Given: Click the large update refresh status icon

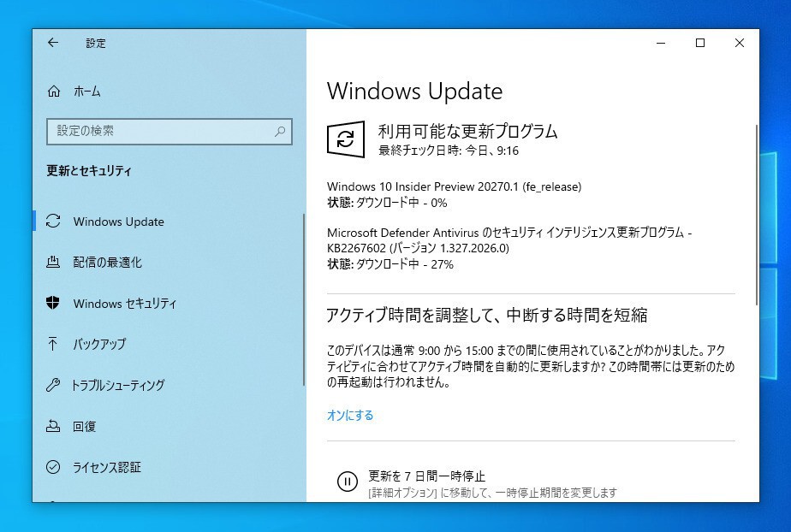Looking at the screenshot, I should 346,139.
